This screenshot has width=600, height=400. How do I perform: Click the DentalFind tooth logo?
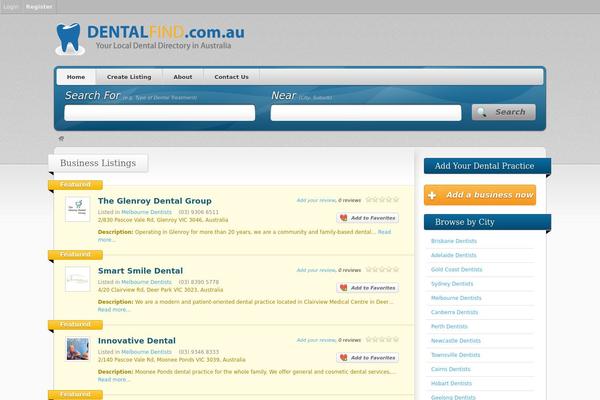pyautogui.click(x=69, y=39)
